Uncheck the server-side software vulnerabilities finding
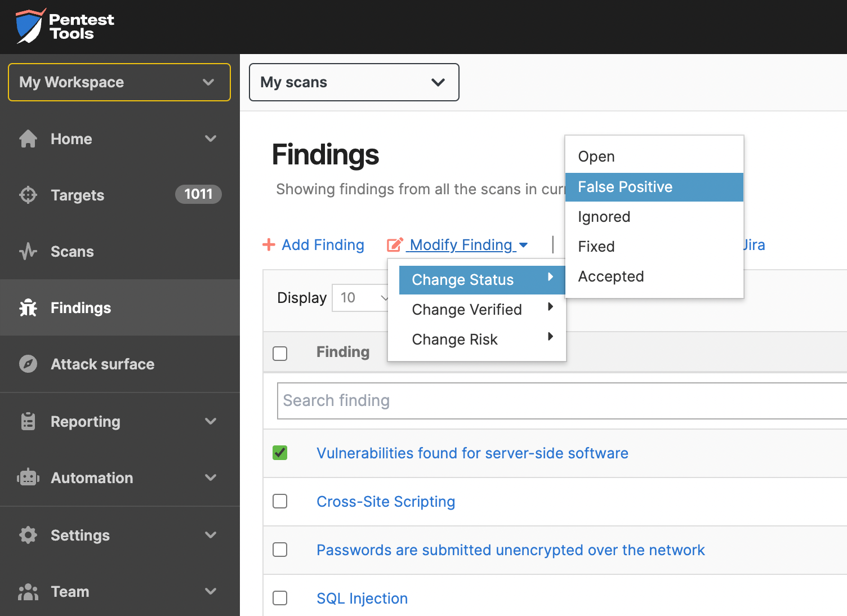Viewport: 847px width, 616px height. click(280, 453)
